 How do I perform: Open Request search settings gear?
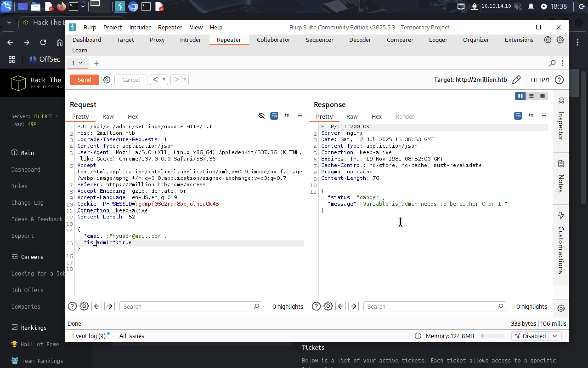click(84, 306)
